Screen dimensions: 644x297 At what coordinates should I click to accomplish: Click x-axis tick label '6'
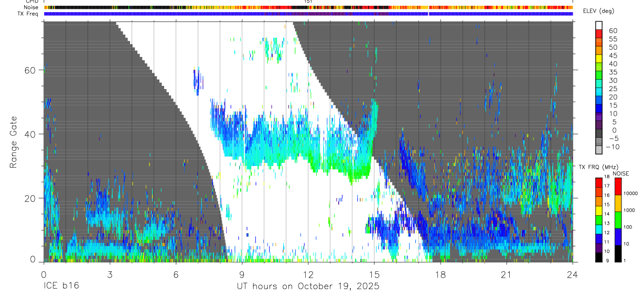pos(176,274)
